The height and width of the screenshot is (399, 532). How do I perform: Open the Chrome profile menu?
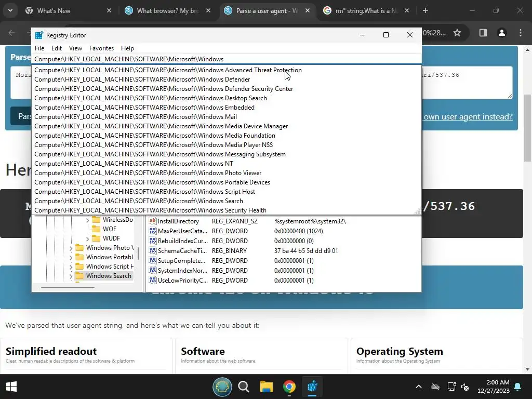coord(501,33)
